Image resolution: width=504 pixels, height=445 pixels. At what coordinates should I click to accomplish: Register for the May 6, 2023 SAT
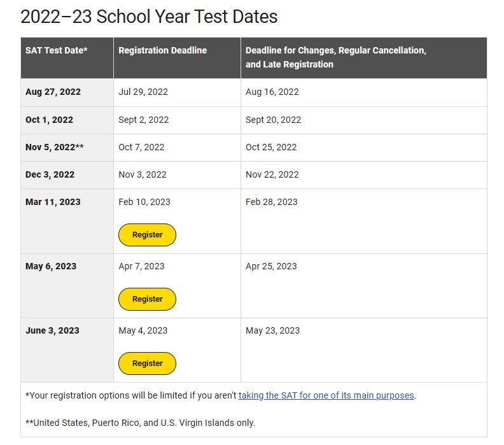(147, 299)
